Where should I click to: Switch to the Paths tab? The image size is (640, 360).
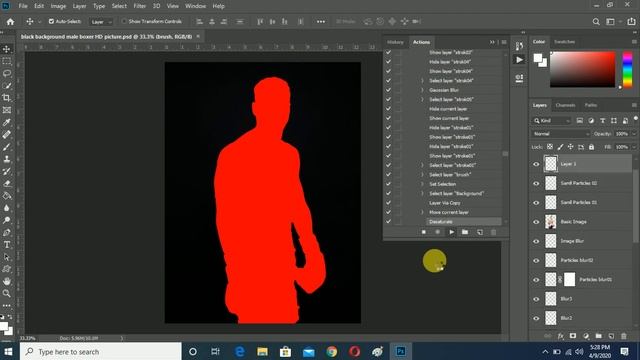591,105
